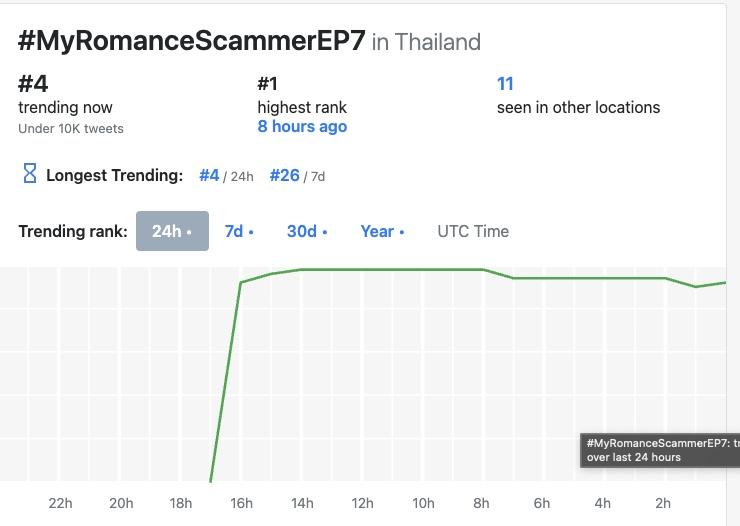Click the "Under 10K tweets" text
This screenshot has width=740, height=526.
71,128
